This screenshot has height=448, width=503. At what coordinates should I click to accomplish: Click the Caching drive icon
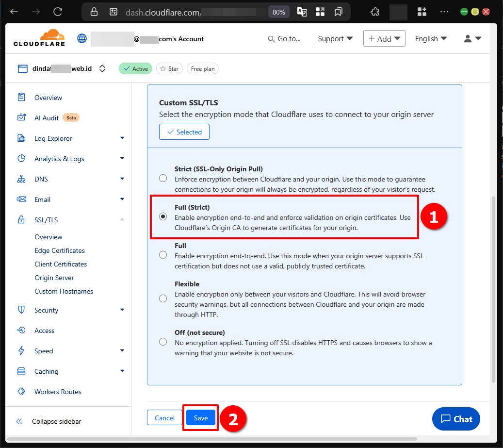point(21,371)
